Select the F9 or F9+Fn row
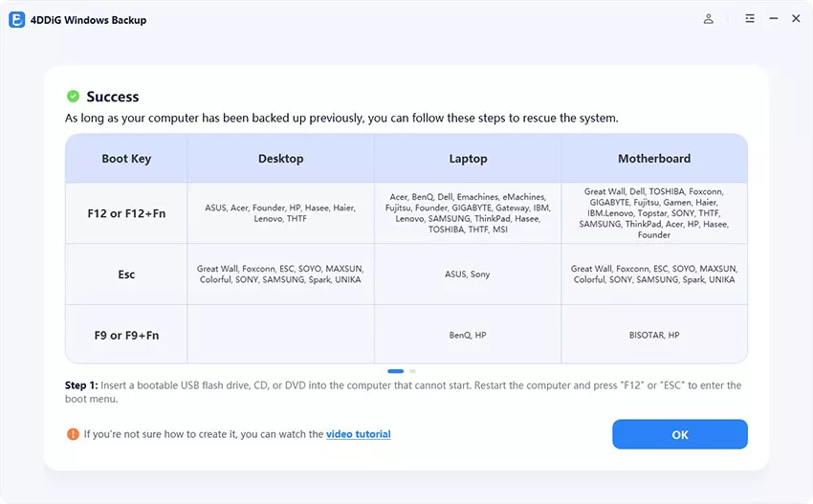 pos(406,335)
